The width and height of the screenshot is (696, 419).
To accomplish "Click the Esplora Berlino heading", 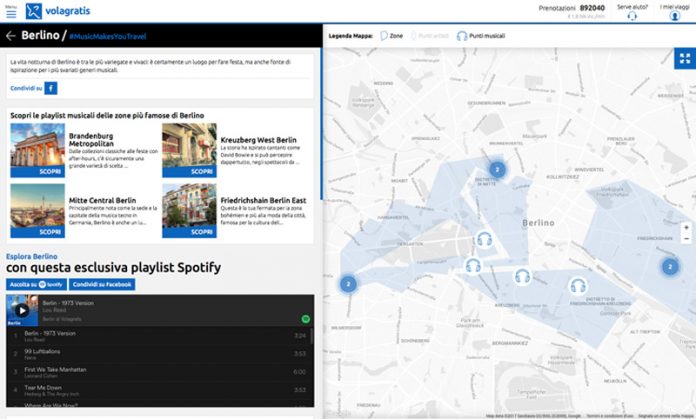I will [32, 257].
